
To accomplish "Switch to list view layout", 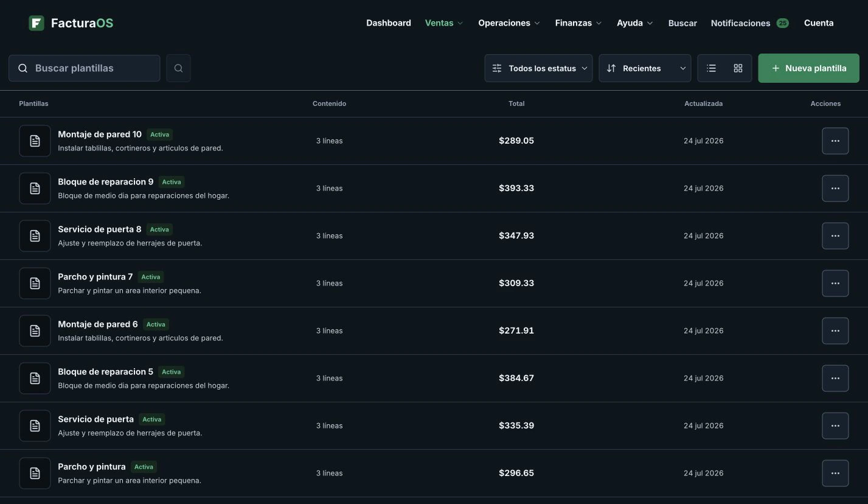I will tap(711, 68).
